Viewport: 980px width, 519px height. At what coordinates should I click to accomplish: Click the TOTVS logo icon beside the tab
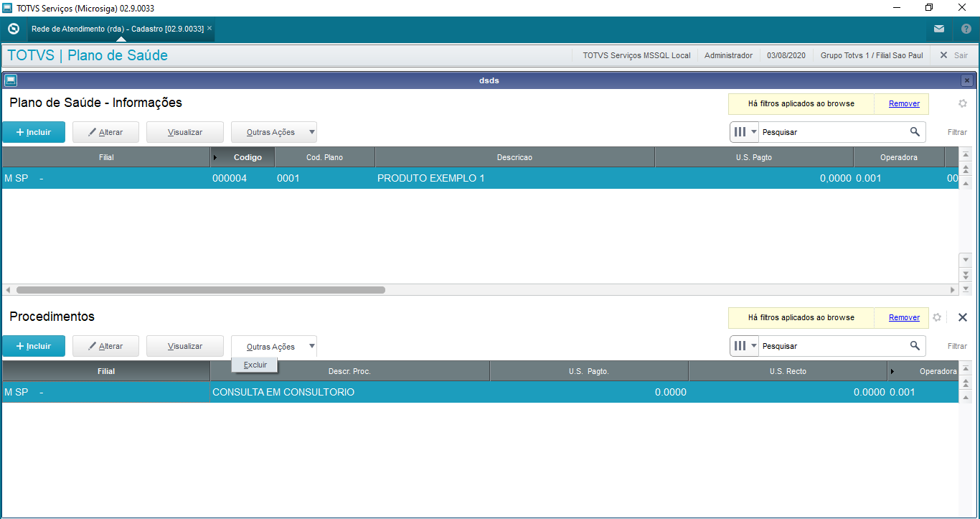(13, 29)
